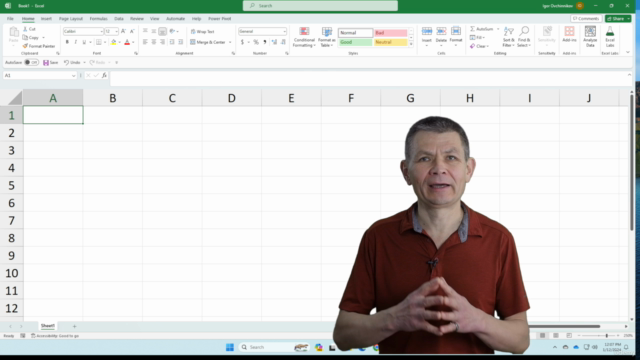The width and height of the screenshot is (640, 360).
Task: Open the font size dropdown
Action: point(116,31)
